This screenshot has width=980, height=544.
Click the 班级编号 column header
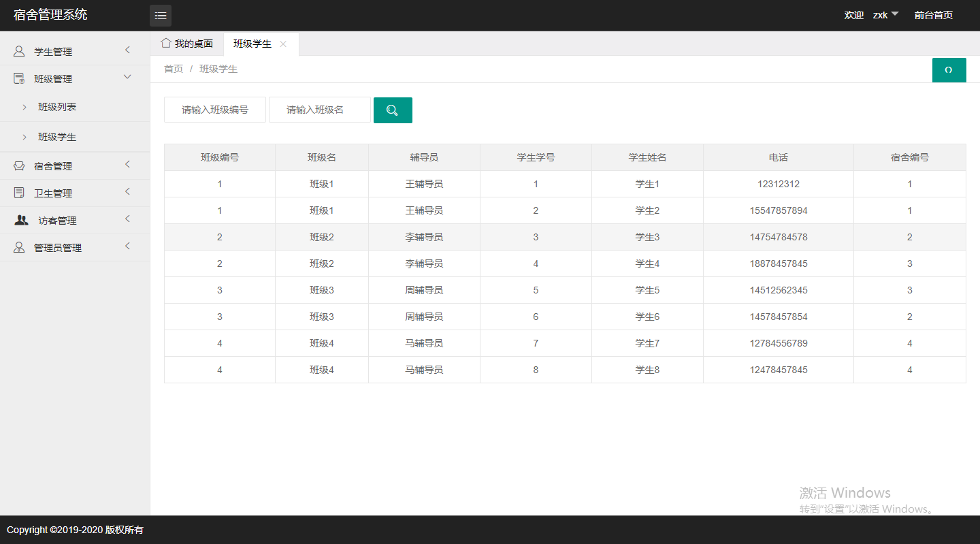tap(220, 157)
